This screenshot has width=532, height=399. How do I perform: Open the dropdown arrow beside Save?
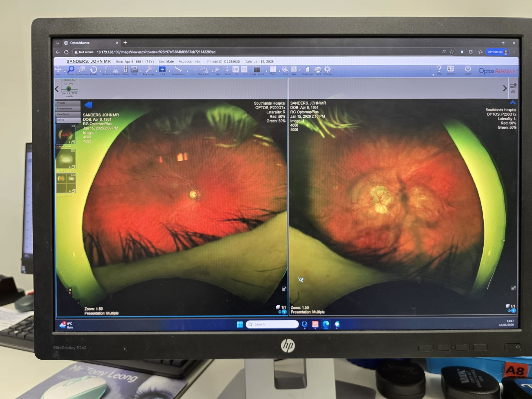click(x=300, y=71)
